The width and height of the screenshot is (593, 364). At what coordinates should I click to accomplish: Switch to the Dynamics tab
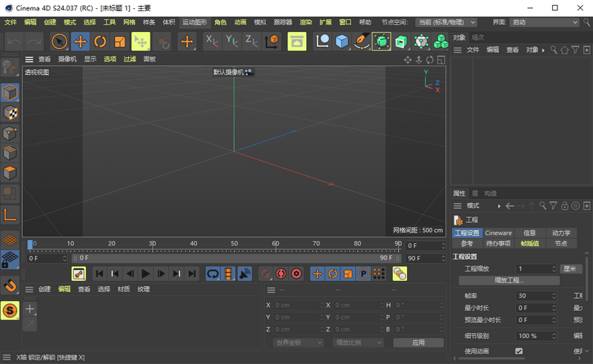click(561, 233)
